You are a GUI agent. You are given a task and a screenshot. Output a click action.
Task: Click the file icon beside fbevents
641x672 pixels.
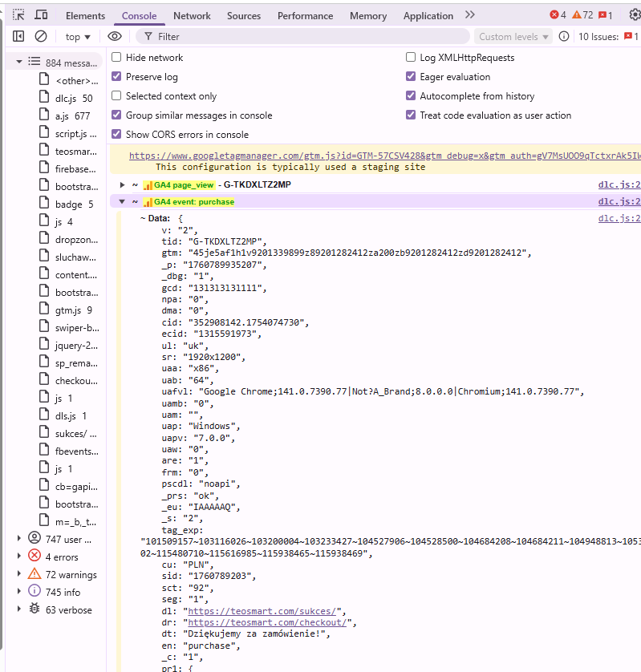click(44, 450)
